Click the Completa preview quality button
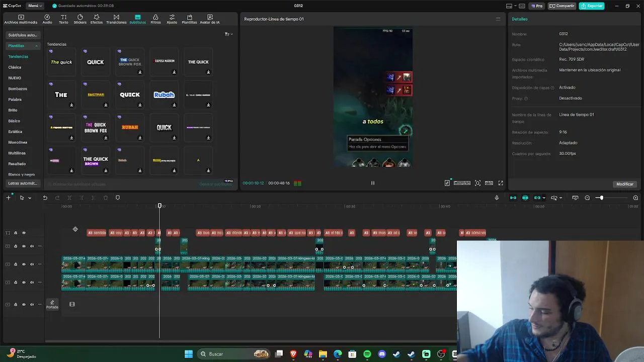The height and width of the screenshot is (362, 644). (462, 183)
